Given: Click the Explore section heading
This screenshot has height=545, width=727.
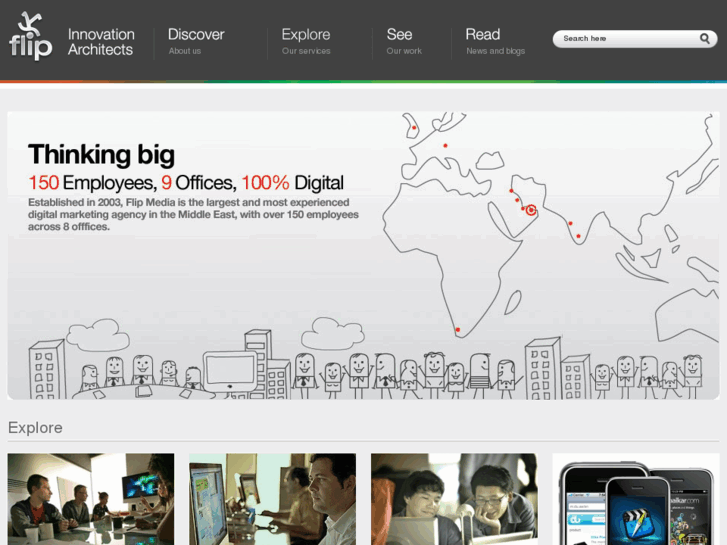Looking at the screenshot, I should [35, 428].
